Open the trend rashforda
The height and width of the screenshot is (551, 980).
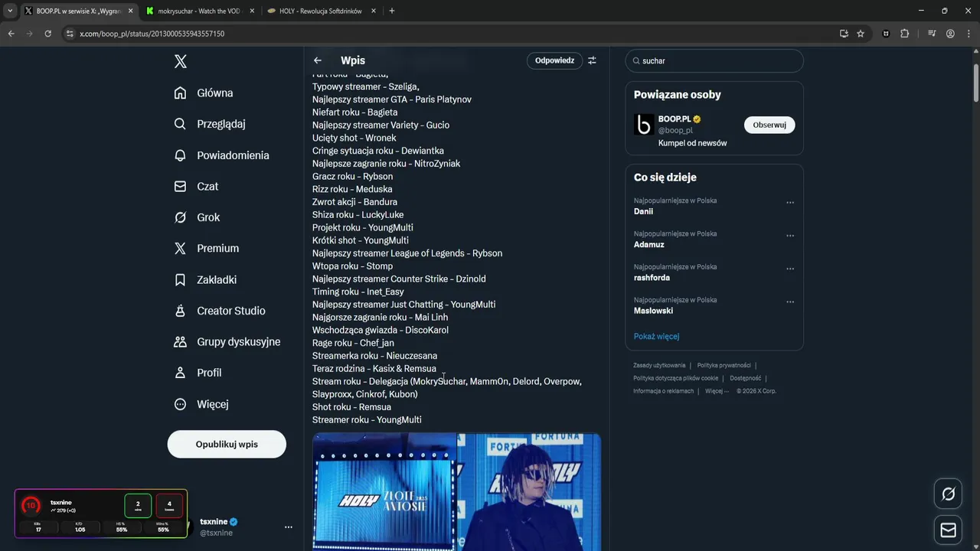(652, 278)
